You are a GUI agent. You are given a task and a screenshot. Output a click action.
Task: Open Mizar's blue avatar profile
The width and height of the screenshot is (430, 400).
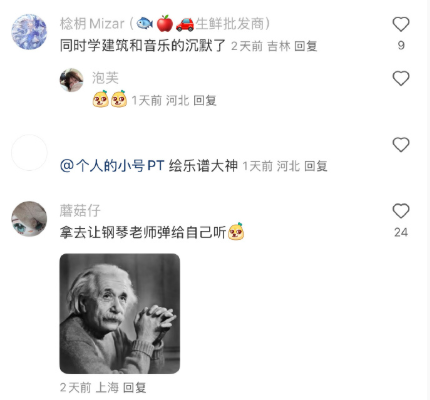tap(29, 32)
